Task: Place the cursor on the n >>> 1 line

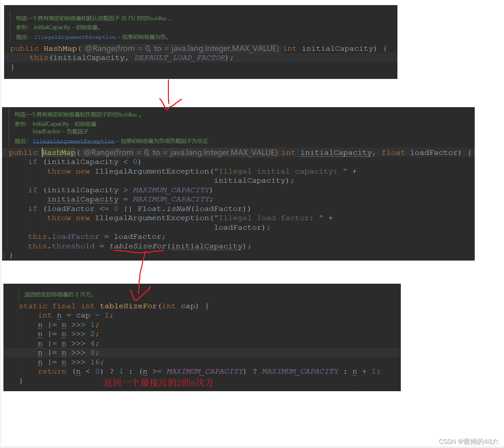Action: [68, 325]
